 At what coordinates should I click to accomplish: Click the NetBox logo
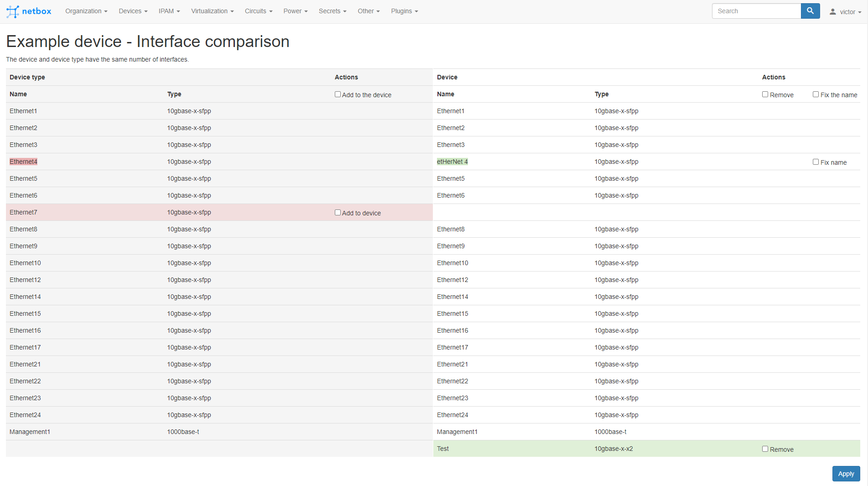click(x=29, y=11)
